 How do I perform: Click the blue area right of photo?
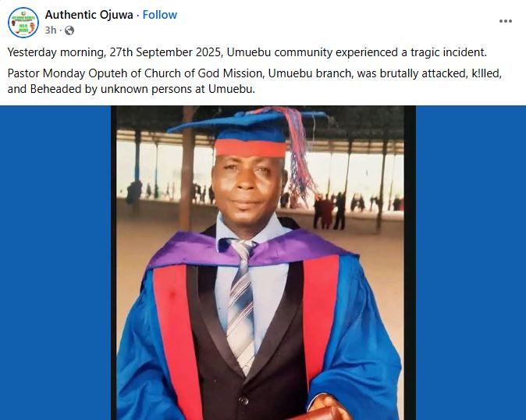pos(471,262)
